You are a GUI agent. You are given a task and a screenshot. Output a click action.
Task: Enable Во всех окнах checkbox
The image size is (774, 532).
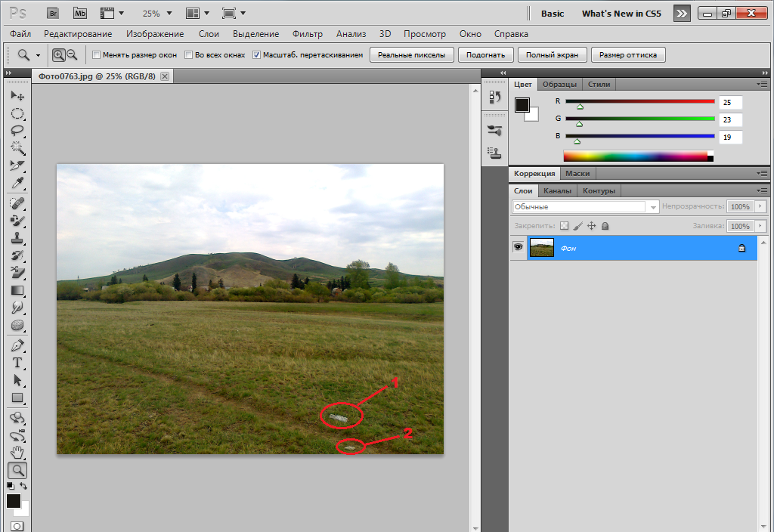(x=188, y=54)
